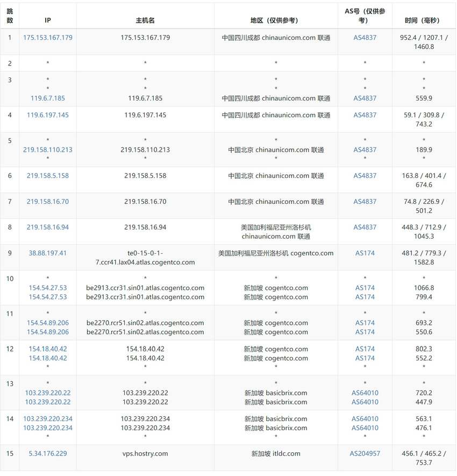Open the 219.158.16.70 link in IP column
Image resolution: width=457 pixels, height=476 pixels.
[x=48, y=202]
